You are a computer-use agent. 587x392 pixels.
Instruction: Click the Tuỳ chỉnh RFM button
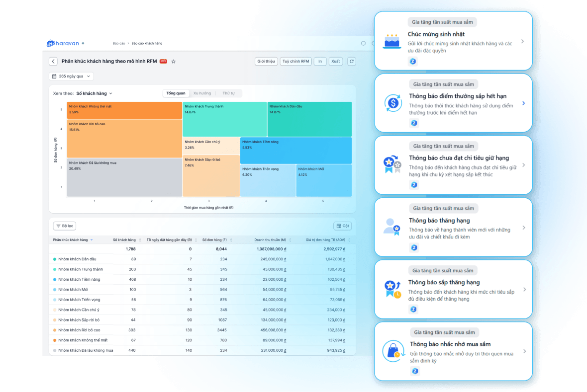click(296, 61)
